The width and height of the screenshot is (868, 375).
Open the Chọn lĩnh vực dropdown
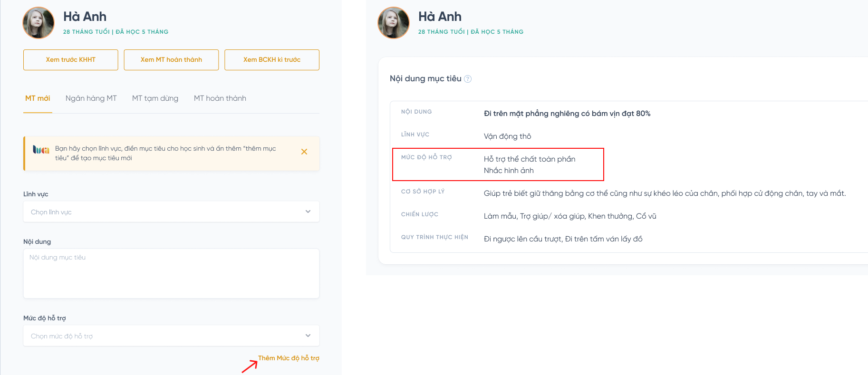(x=171, y=212)
